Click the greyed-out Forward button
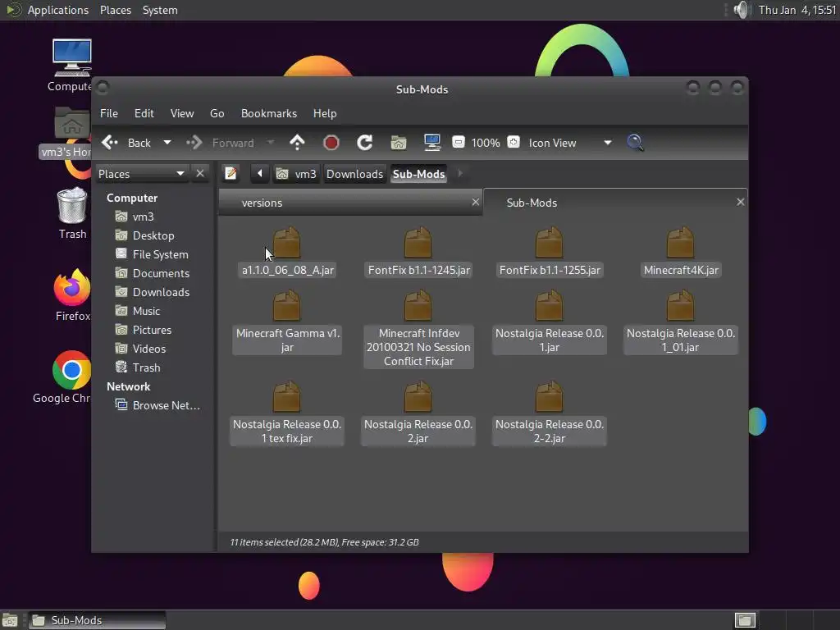The image size is (840, 630). point(220,143)
